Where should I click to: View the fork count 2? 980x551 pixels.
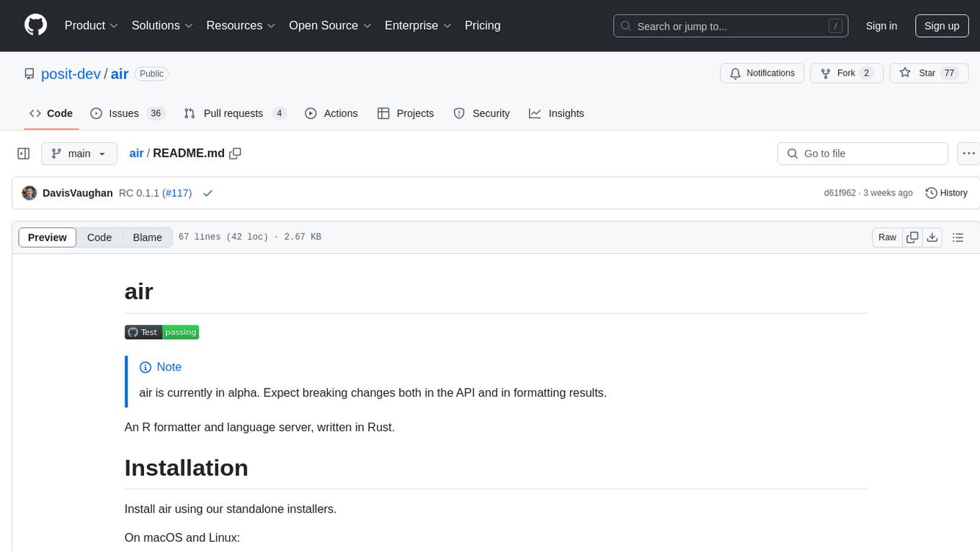[866, 74]
